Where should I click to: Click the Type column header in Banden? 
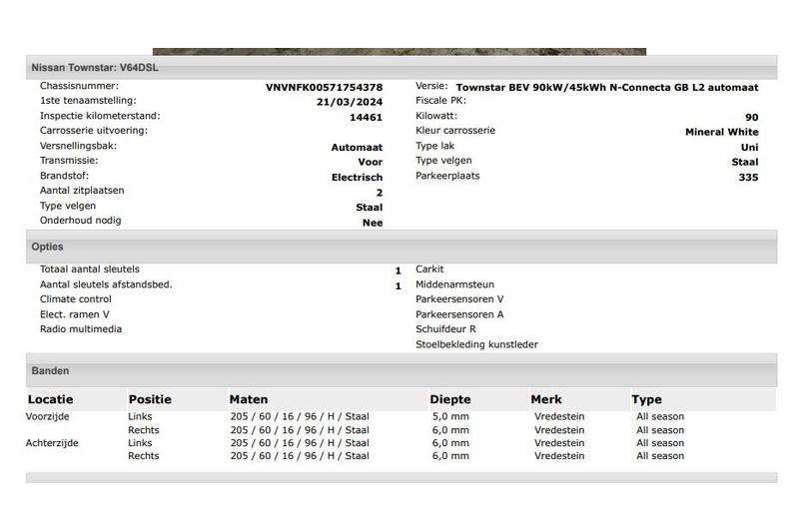click(647, 399)
